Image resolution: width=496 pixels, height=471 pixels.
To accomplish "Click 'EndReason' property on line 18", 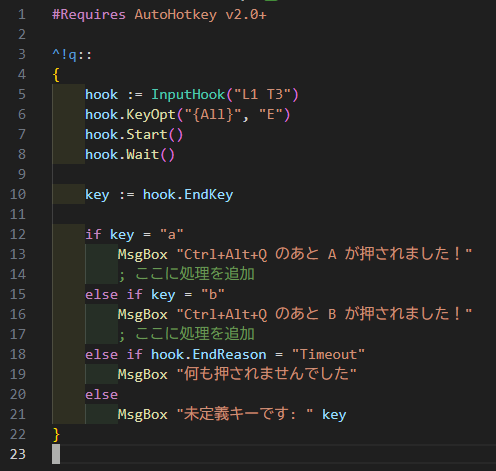I will click(x=229, y=355).
